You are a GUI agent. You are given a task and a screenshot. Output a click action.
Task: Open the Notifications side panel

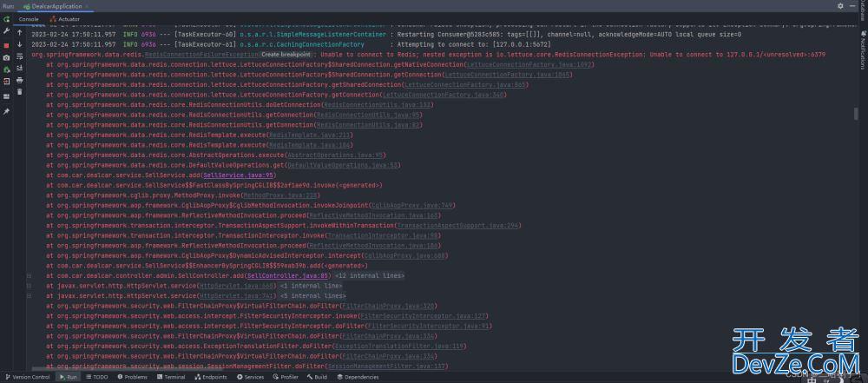coord(863,52)
